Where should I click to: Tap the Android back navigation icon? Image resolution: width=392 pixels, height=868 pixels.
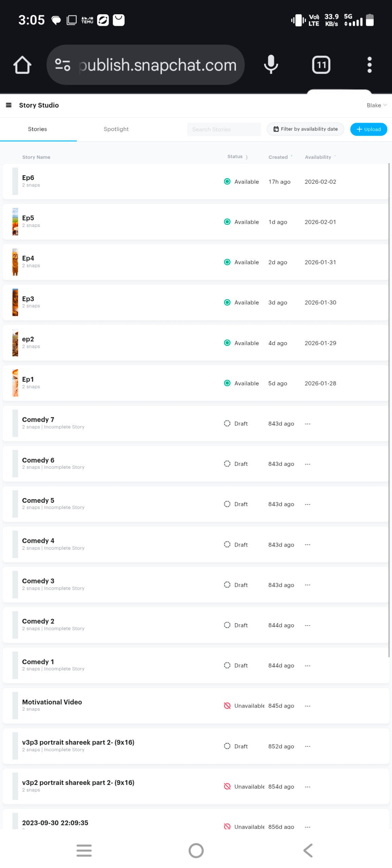[308, 850]
